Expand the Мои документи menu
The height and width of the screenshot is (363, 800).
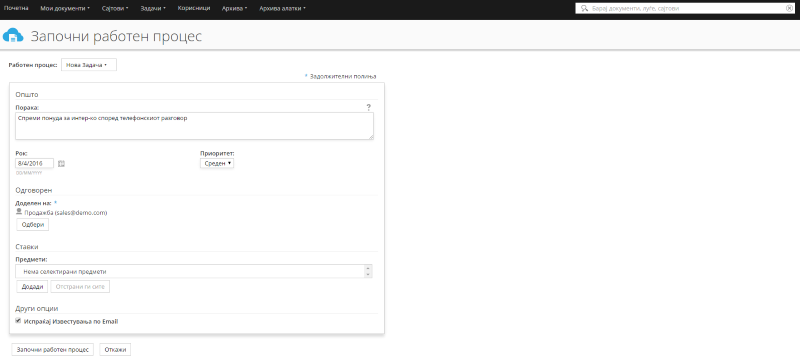[x=65, y=8]
